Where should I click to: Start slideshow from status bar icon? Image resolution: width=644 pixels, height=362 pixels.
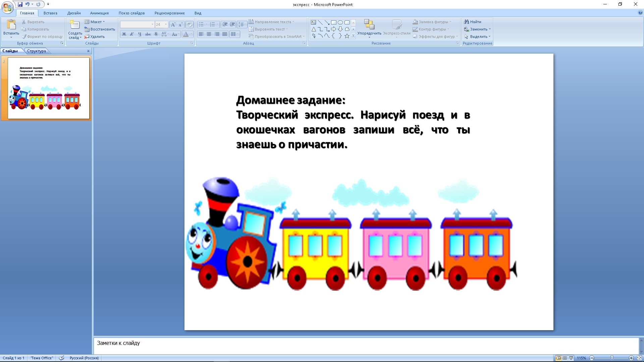(x=571, y=358)
